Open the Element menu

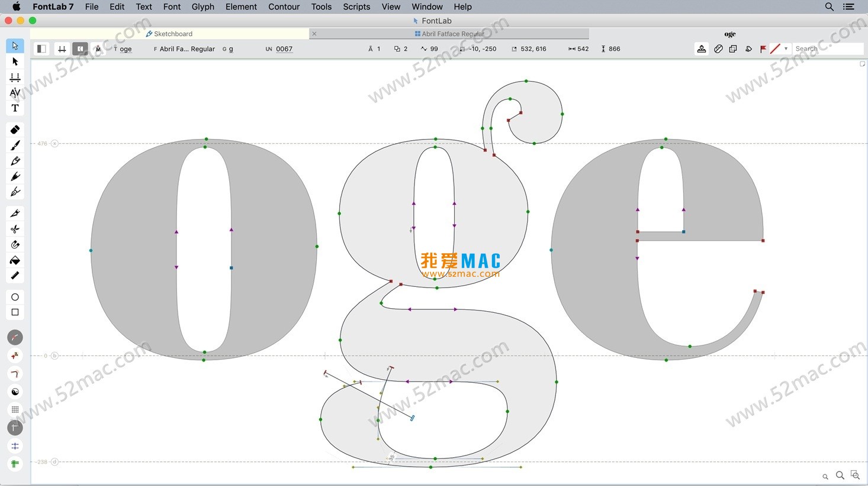pos(241,7)
